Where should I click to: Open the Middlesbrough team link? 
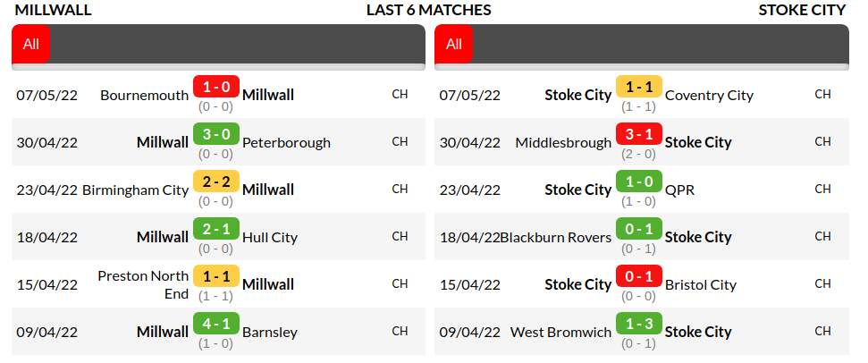(563, 142)
